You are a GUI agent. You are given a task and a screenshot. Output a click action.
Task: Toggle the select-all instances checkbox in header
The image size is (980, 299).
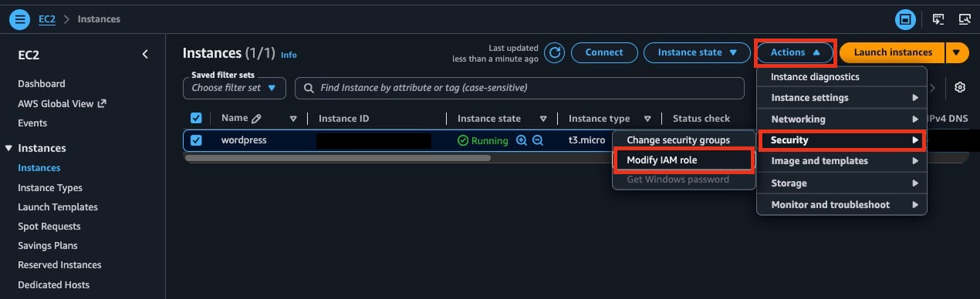[196, 118]
